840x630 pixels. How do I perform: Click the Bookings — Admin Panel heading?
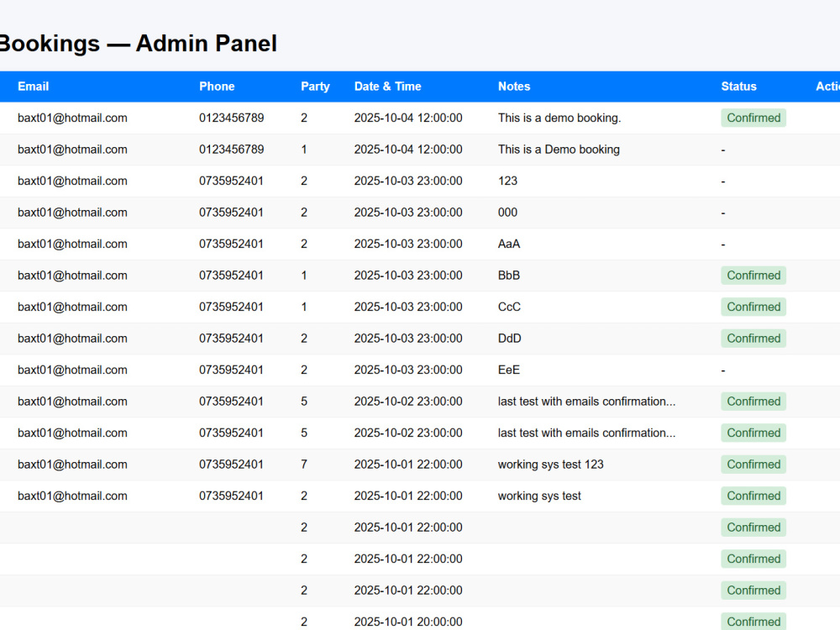[139, 44]
